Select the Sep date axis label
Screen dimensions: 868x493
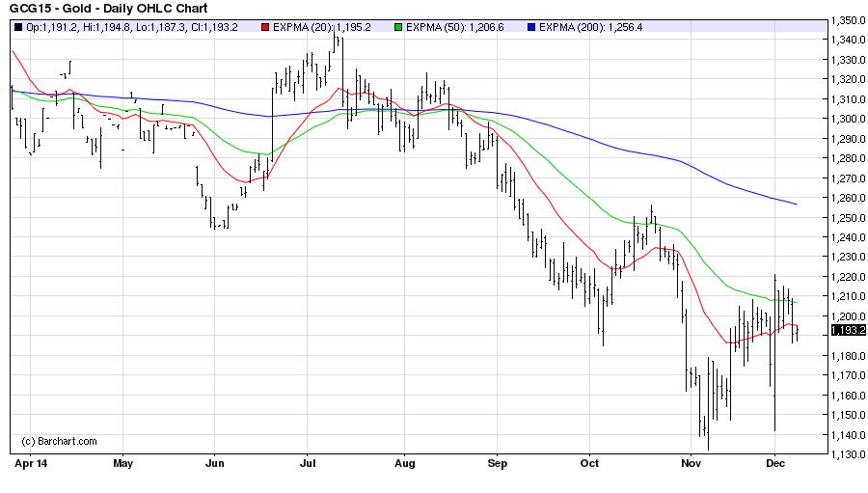[x=496, y=463]
